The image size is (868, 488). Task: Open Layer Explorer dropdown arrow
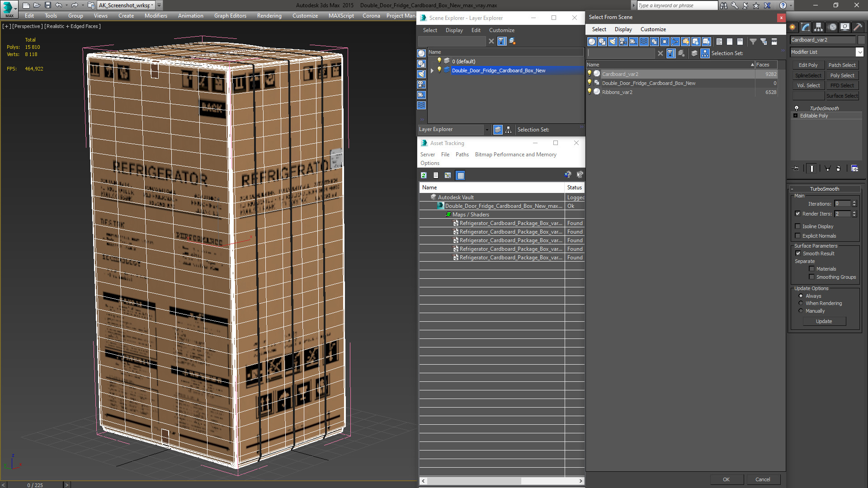[487, 130]
